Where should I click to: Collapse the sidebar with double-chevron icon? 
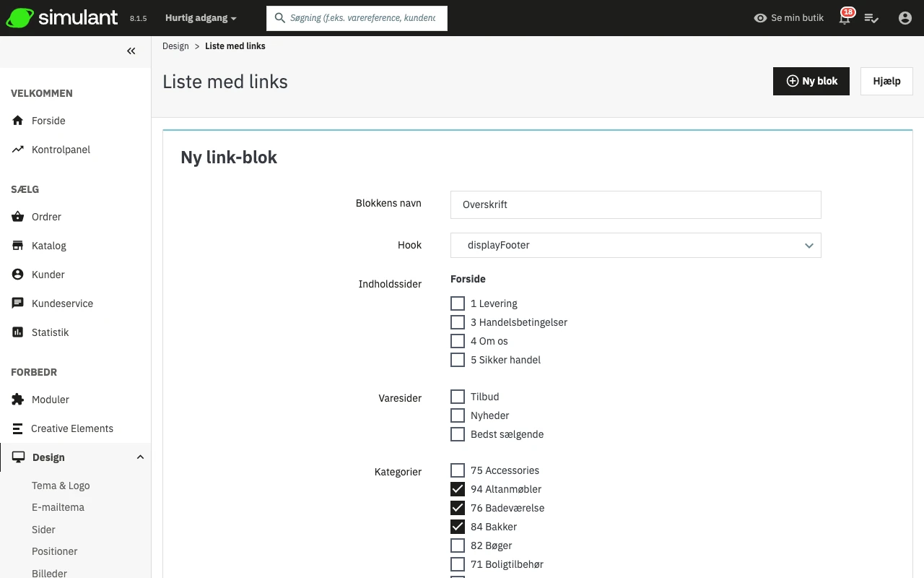[x=131, y=51]
